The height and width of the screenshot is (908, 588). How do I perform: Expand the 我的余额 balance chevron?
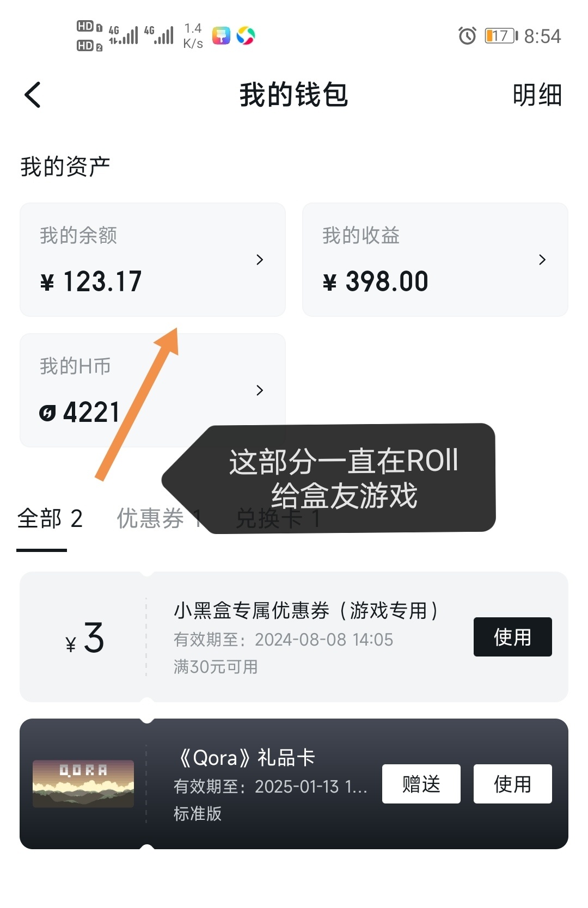tap(260, 260)
